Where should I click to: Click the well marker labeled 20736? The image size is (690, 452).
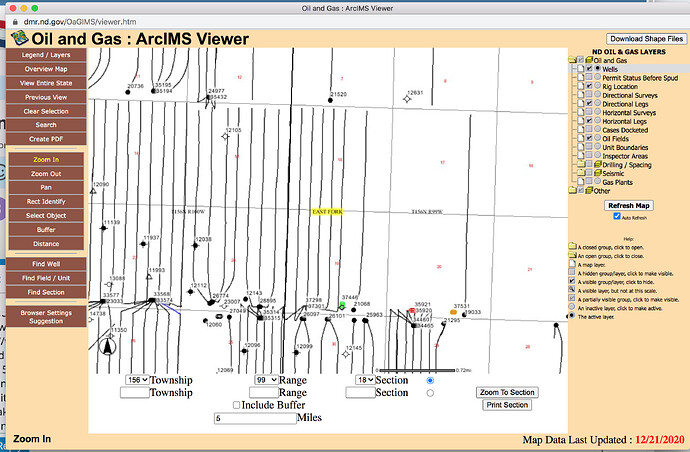coord(128,92)
